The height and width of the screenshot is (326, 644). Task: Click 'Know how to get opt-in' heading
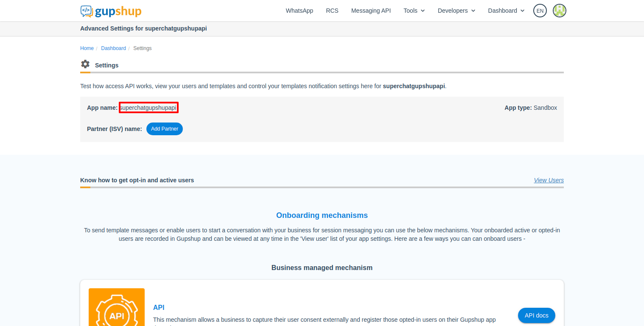(137, 180)
